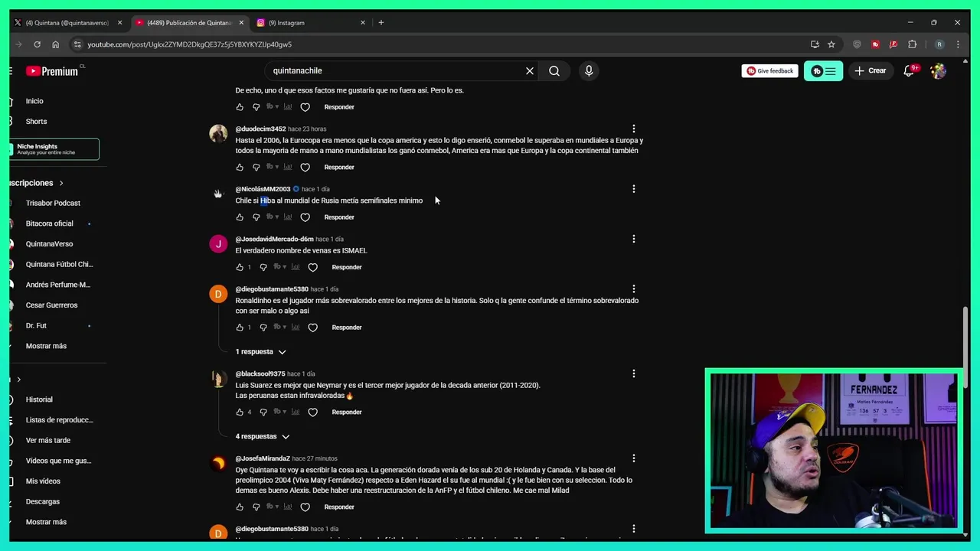Open Historial in the sidebar

click(x=39, y=399)
